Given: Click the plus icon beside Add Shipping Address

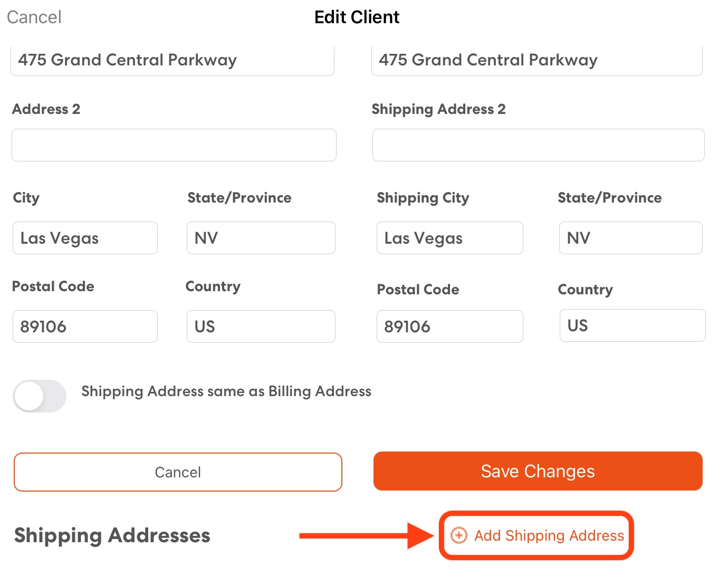Looking at the screenshot, I should 459,535.
